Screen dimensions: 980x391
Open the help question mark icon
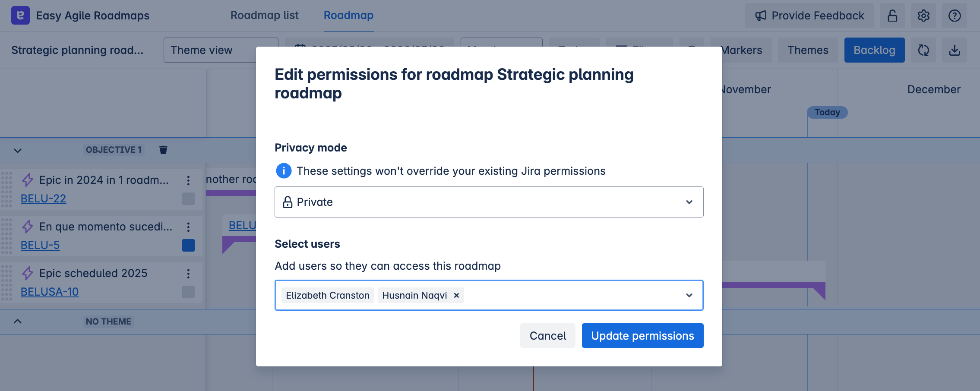coord(955,16)
